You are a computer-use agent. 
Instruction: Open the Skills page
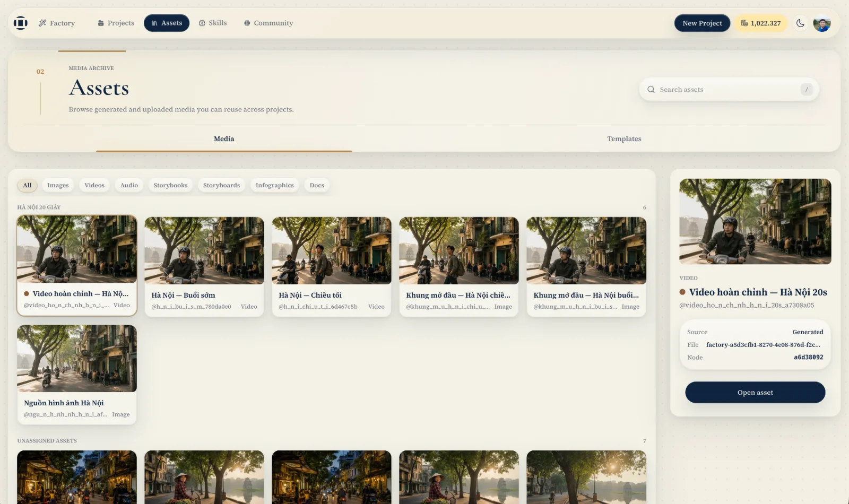point(213,23)
